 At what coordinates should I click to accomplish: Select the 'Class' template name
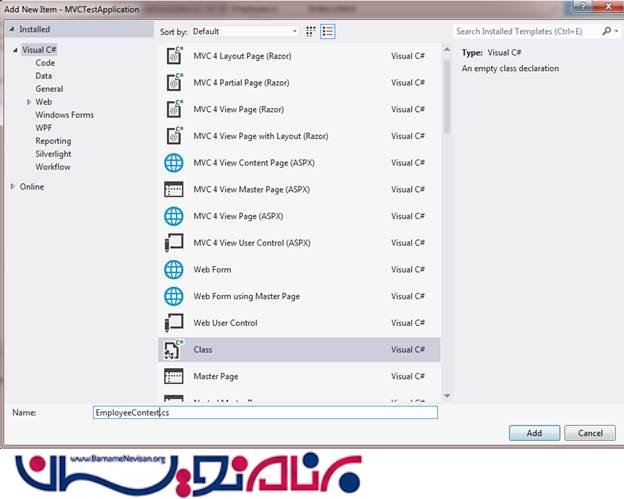tap(203, 349)
